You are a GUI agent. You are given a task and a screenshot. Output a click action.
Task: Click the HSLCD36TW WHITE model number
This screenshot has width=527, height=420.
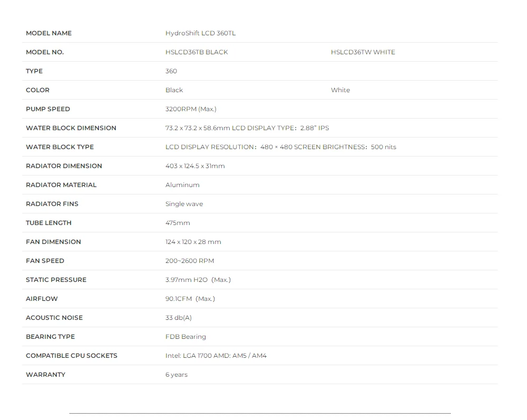click(363, 52)
